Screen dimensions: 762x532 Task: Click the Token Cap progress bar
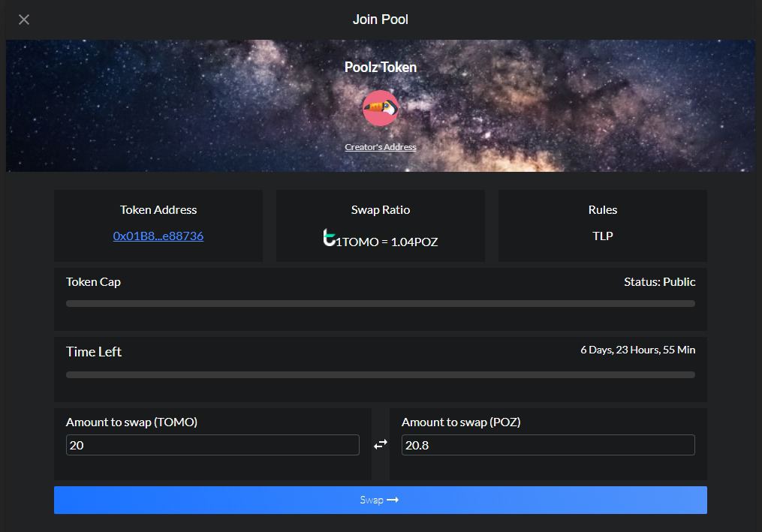pyautogui.click(x=381, y=304)
